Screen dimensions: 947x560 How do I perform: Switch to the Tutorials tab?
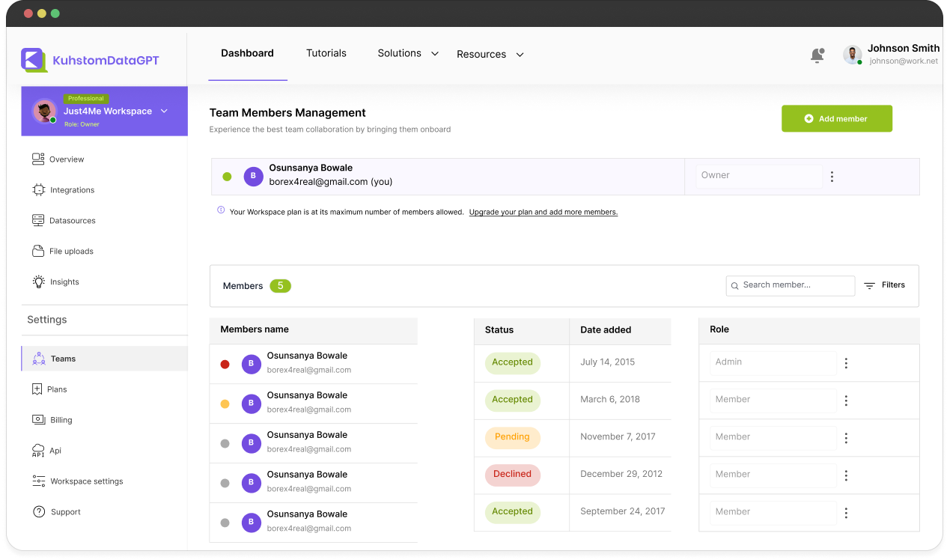(x=326, y=53)
